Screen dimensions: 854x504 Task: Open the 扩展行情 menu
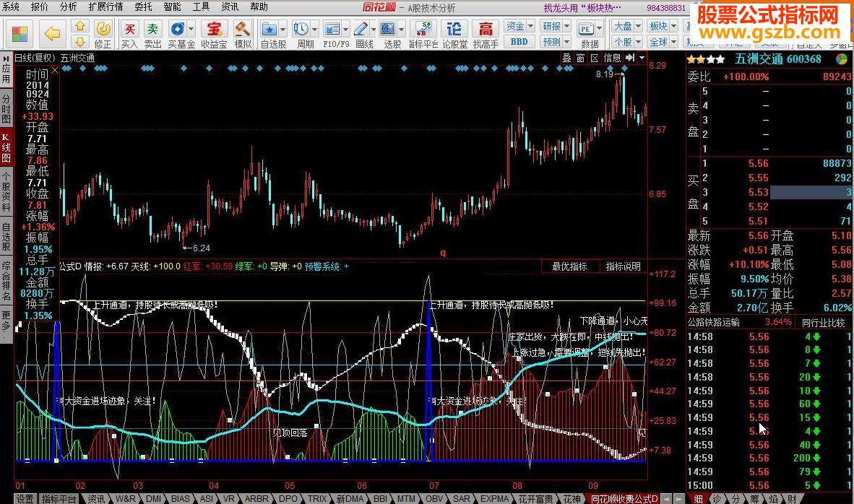click(105, 6)
